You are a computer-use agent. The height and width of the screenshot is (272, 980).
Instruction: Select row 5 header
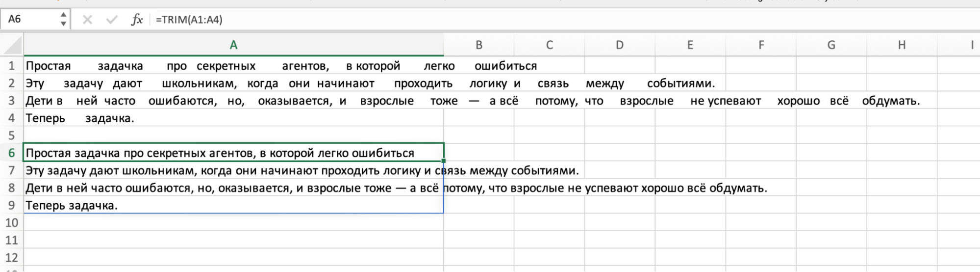[x=11, y=136]
